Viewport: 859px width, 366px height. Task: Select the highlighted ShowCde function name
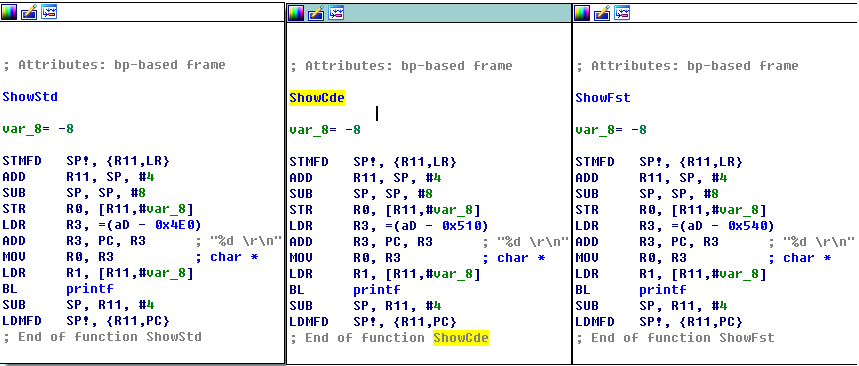317,98
